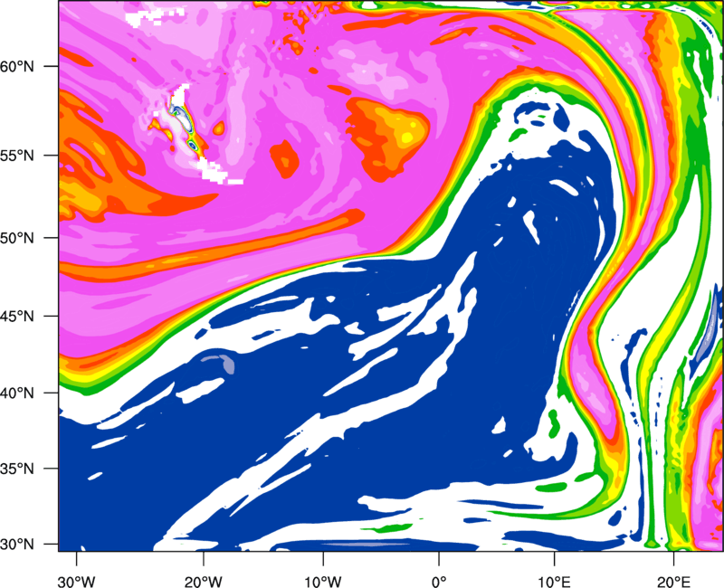Click the 30°N latitude label

pyautogui.click(x=17, y=545)
